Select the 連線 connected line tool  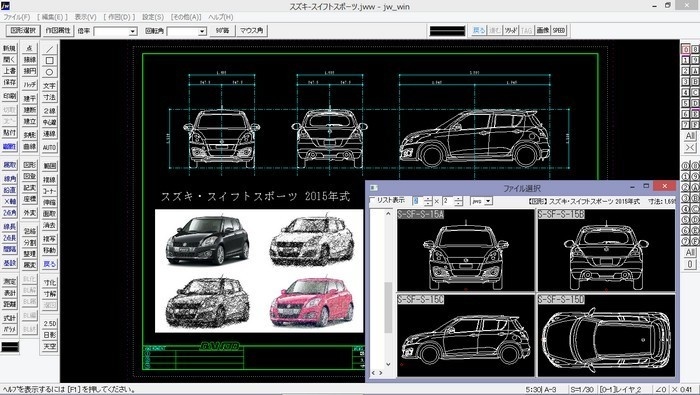(50, 133)
